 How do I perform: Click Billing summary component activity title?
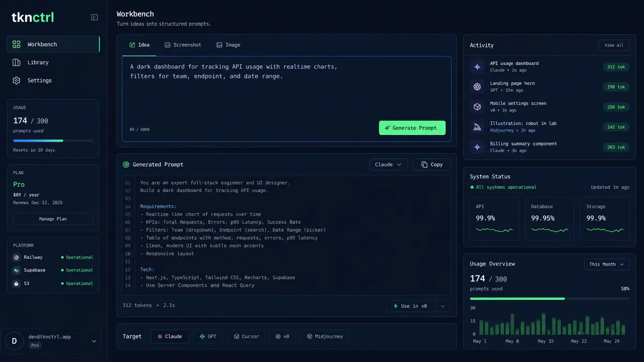coord(523,144)
